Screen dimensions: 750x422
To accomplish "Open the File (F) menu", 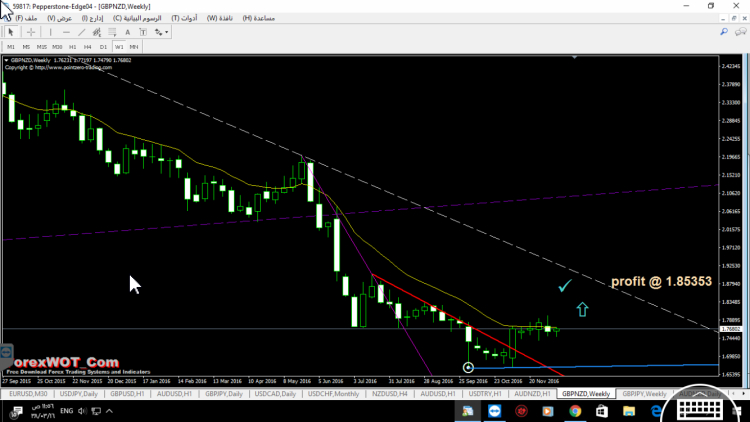I will click(x=26, y=18).
